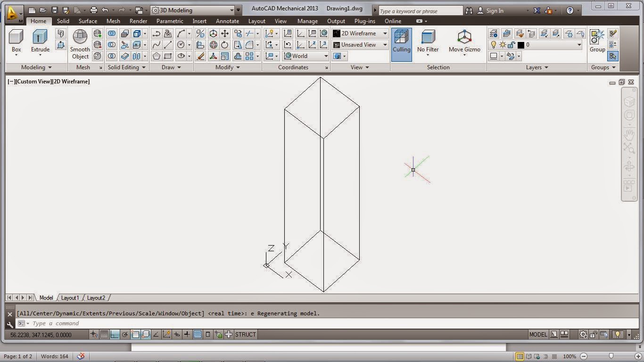Open the layer lock icon in Layers panel
This screenshot has width=644, height=362.
pyautogui.click(x=511, y=45)
